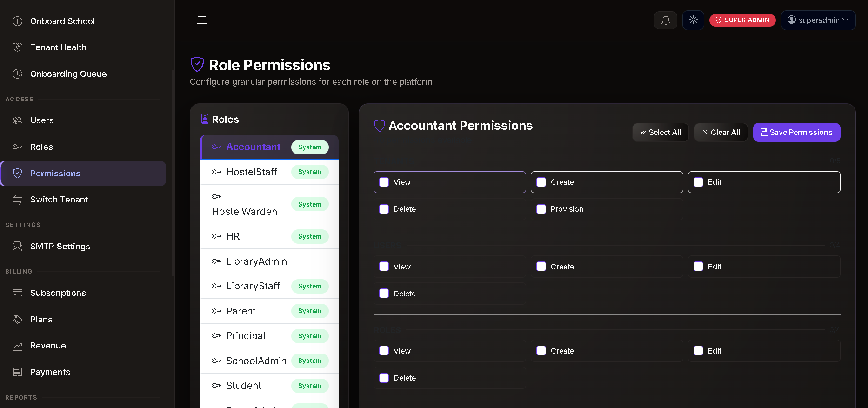The image size is (868, 408).
Task: Go to Subscriptions under Billing
Action: 83,293
